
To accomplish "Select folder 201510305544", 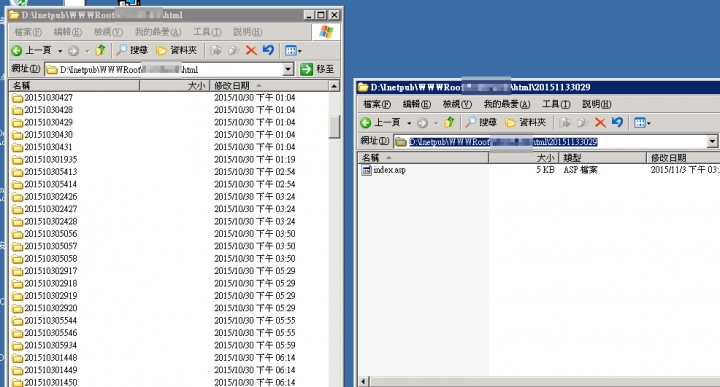I will 45,321.
